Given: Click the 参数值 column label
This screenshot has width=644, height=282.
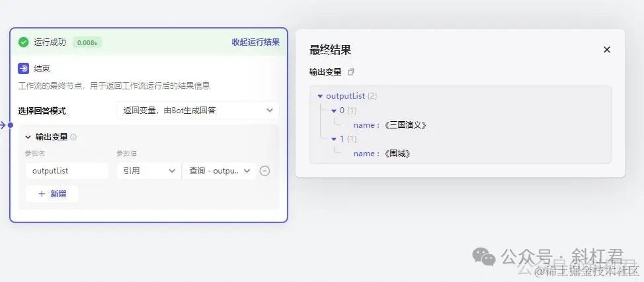Looking at the screenshot, I should point(126,154).
